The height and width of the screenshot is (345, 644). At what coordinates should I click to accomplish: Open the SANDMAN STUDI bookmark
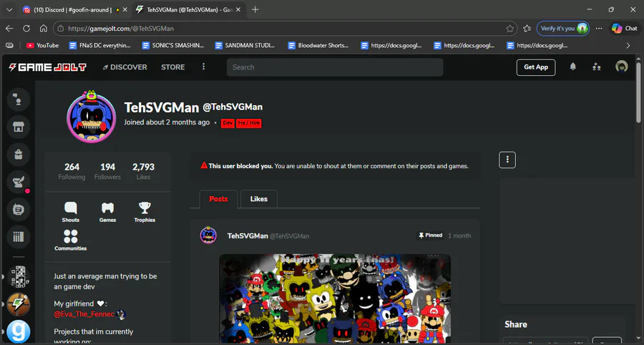pos(245,46)
